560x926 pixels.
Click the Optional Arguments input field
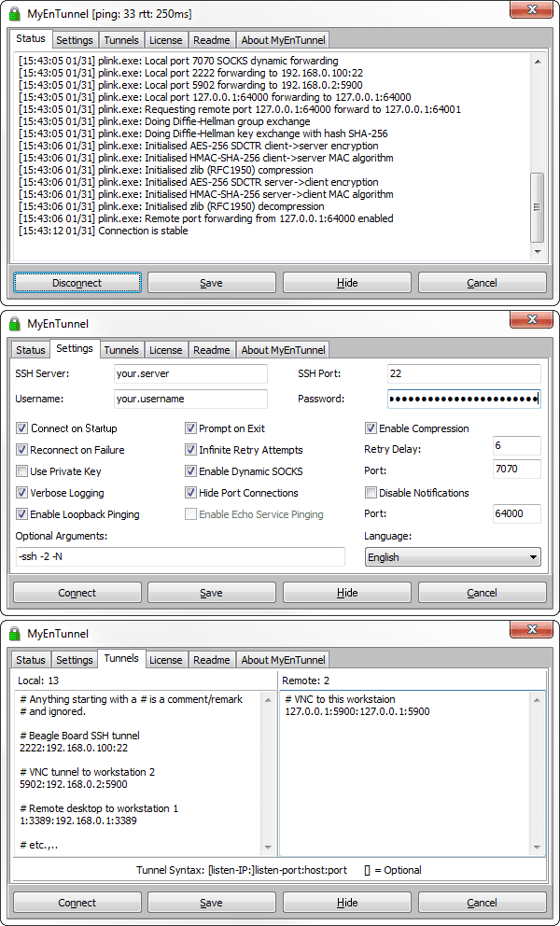[180, 556]
